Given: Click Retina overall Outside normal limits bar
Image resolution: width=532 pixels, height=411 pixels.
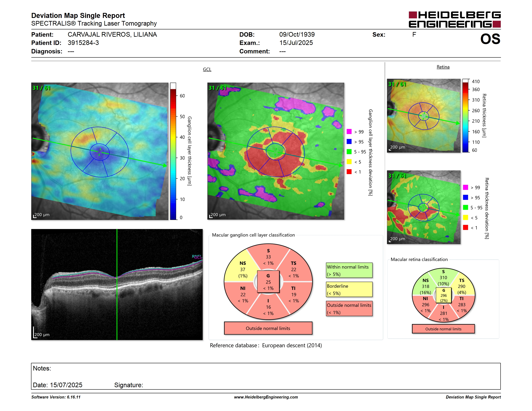Looking at the screenshot, I should pyautogui.click(x=443, y=329).
